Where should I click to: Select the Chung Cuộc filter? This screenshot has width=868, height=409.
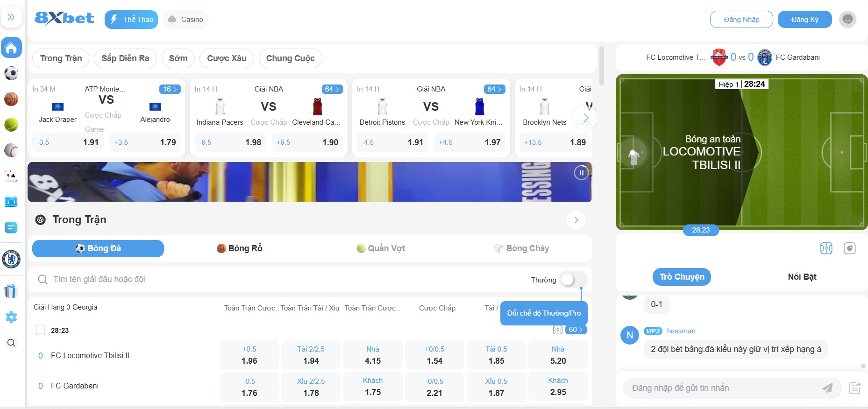tap(290, 58)
